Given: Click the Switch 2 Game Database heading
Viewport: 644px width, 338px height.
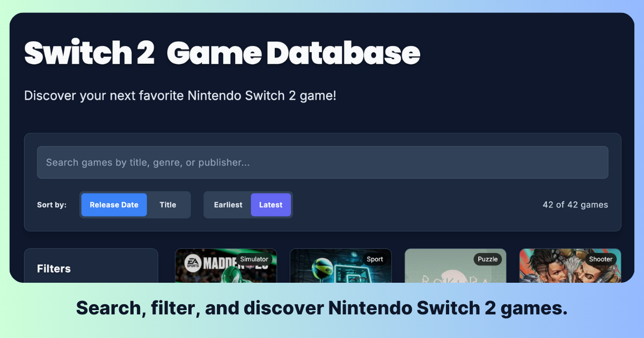Looking at the screenshot, I should [x=222, y=54].
